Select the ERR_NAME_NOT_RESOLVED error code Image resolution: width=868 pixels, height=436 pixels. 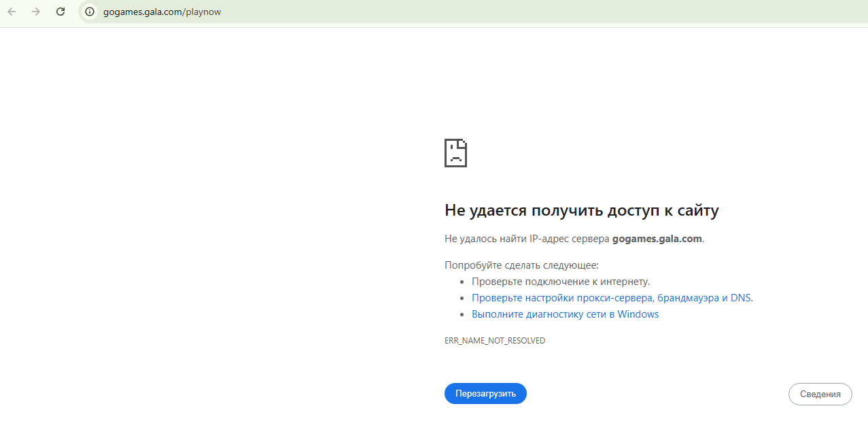pyautogui.click(x=495, y=341)
